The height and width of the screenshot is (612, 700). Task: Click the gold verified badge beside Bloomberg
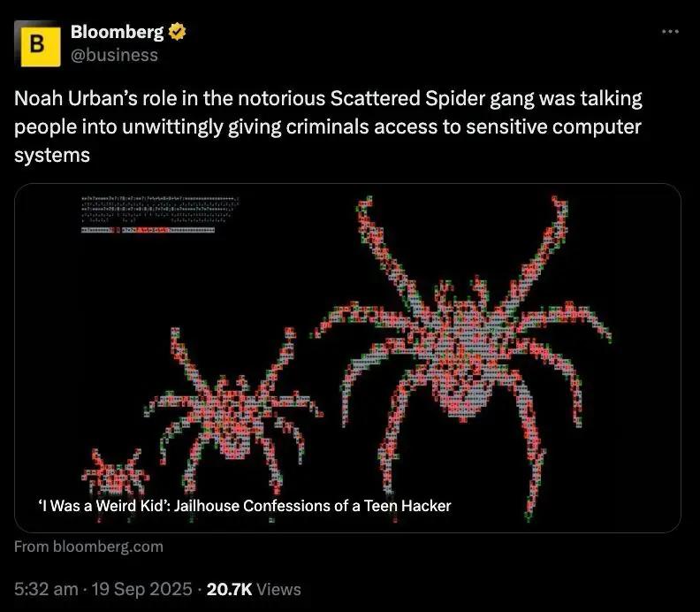[177, 32]
